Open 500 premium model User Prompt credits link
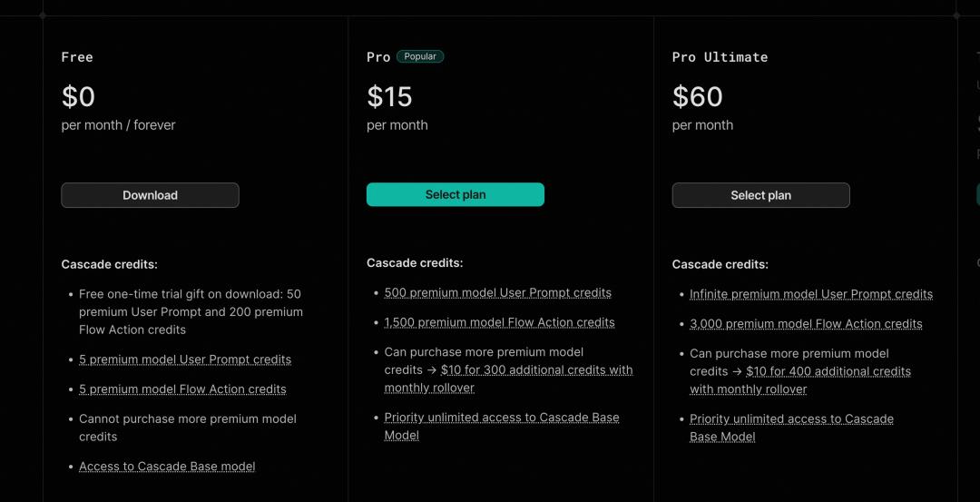The image size is (980, 502). click(497, 293)
